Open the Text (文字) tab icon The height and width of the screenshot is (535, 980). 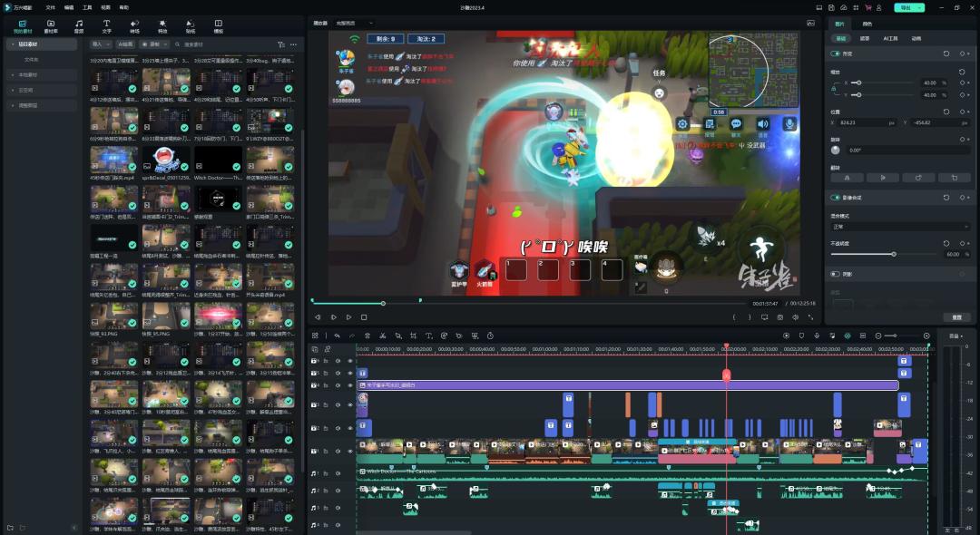[x=106, y=25]
